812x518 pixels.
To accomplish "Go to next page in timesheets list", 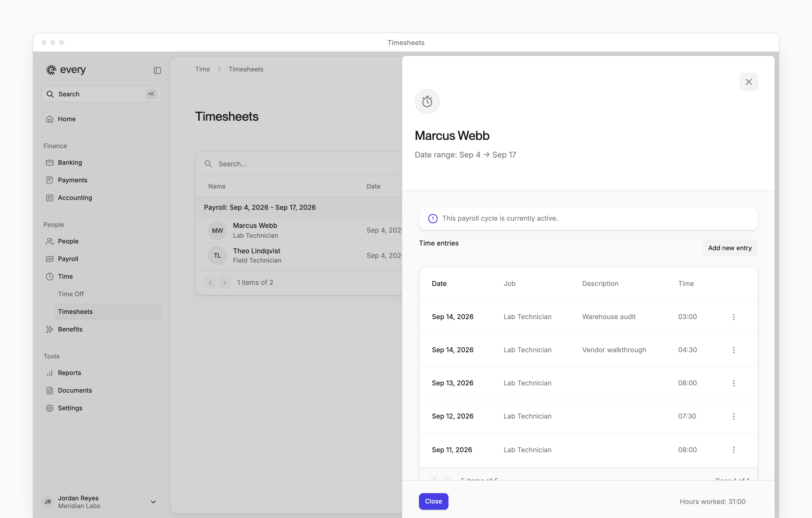I will click(224, 283).
